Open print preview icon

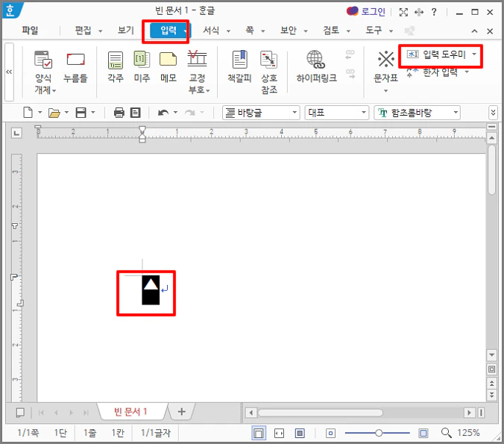point(136,113)
